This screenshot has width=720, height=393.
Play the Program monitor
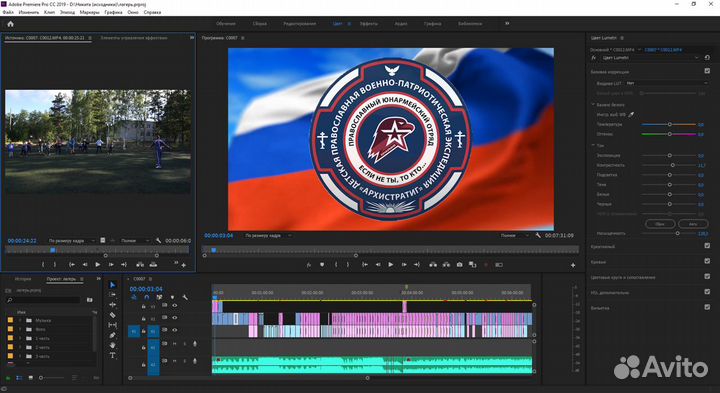[x=391, y=264]
